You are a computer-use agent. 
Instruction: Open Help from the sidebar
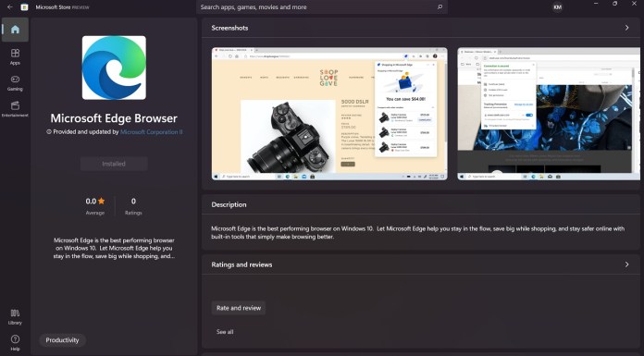click(15, 343)
